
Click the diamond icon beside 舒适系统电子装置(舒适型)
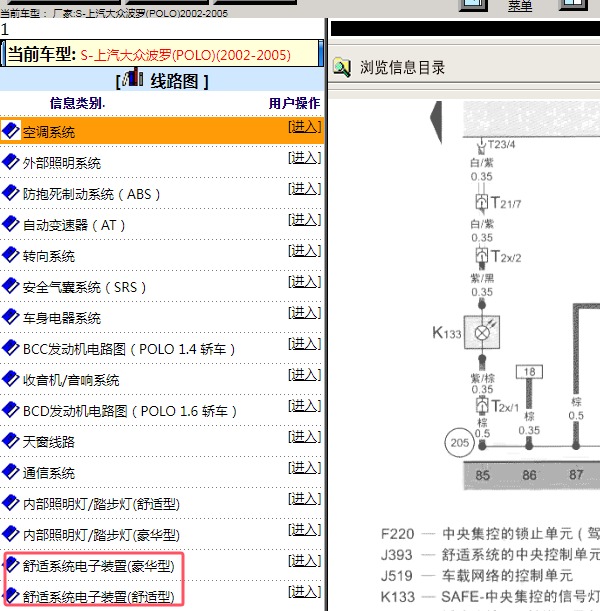click(x=12, y=595)
